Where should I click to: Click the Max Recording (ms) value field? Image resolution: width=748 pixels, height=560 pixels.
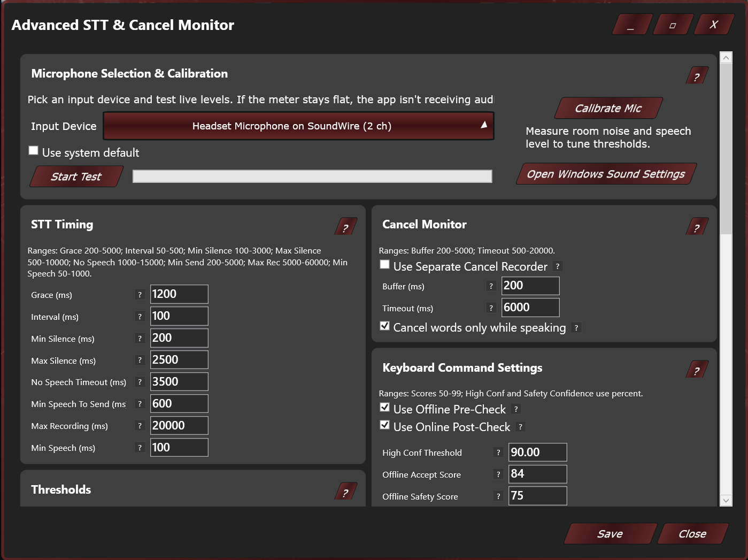tap(179, 426)
